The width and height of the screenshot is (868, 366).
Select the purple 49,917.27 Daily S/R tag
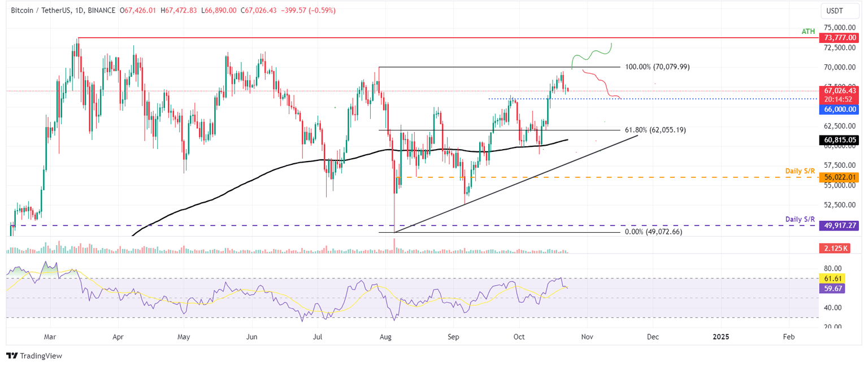click(839, 225)
